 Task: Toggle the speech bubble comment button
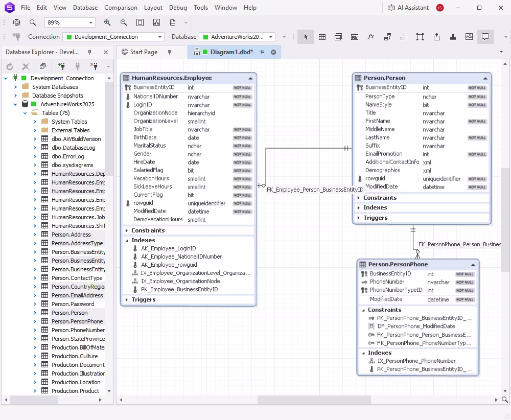[485, 37]
